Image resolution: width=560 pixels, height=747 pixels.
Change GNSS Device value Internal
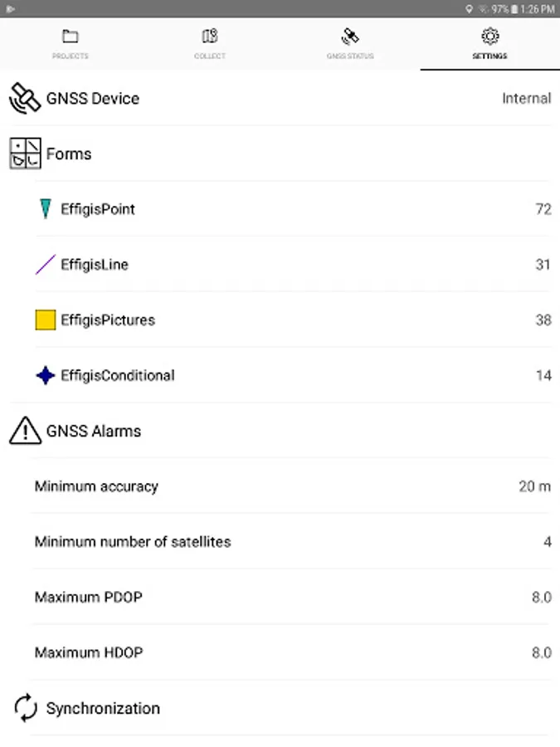point(526,99)
